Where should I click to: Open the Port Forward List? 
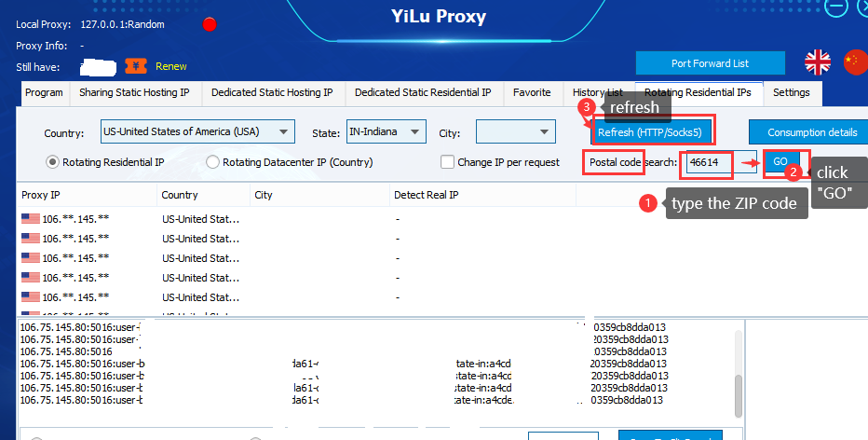[x=710, y=63]
